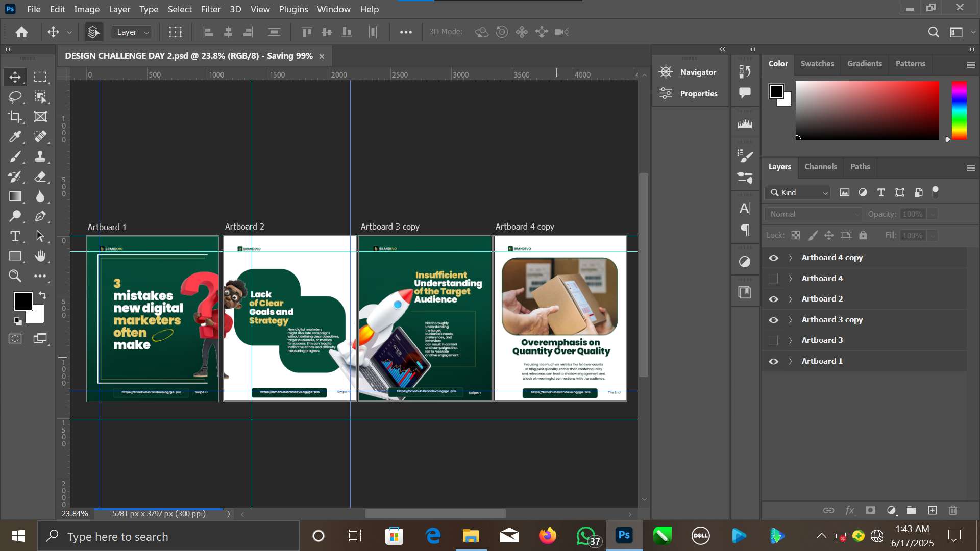This screenshot has width=980, height=551.
Task: Select the Move tool in the toolbox
Action: (x=15, y=77)
